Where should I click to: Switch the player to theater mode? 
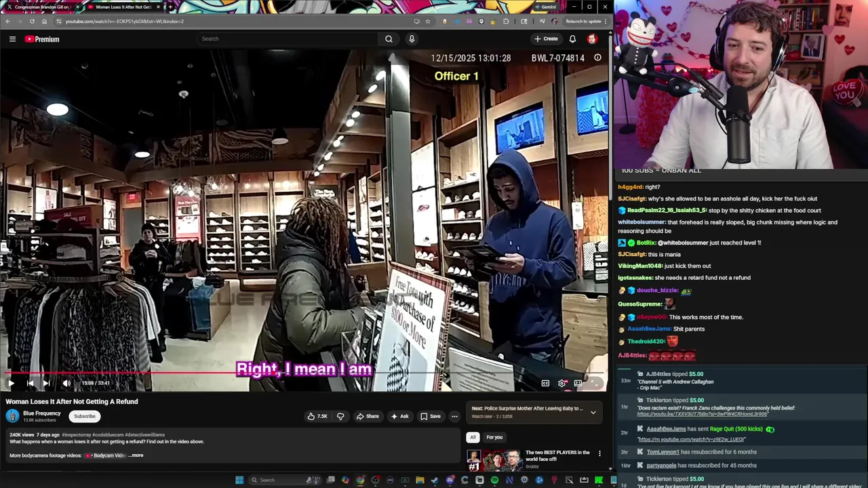[578, 383]
